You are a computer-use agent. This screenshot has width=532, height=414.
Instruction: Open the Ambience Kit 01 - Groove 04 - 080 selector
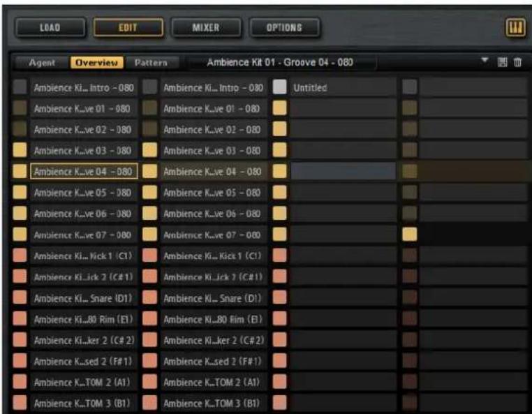point(280,62)
